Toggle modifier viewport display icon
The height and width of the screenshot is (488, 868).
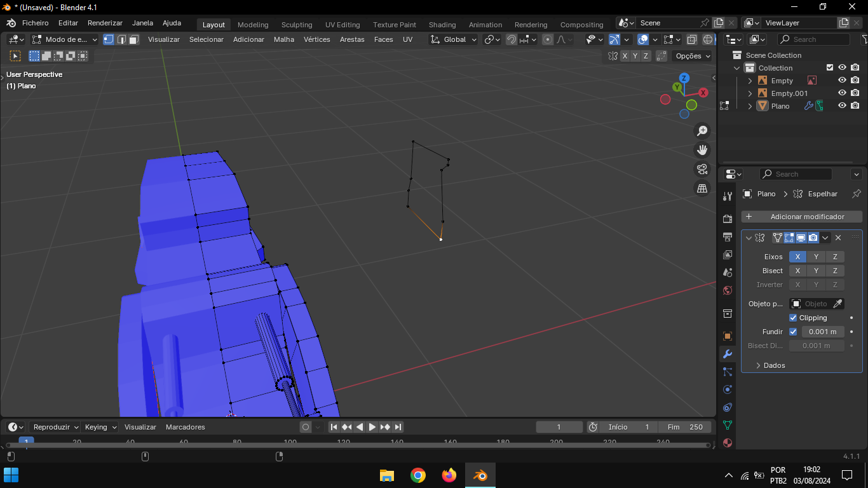(x=801, y=238)
